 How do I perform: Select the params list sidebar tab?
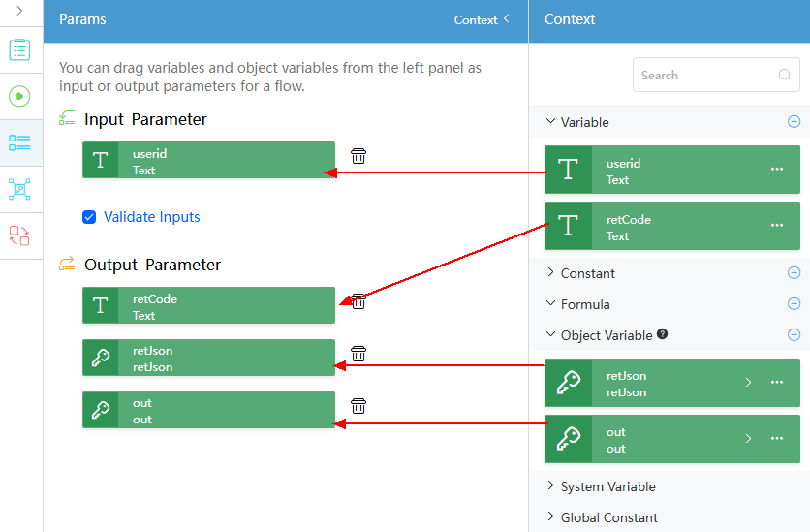19,143
